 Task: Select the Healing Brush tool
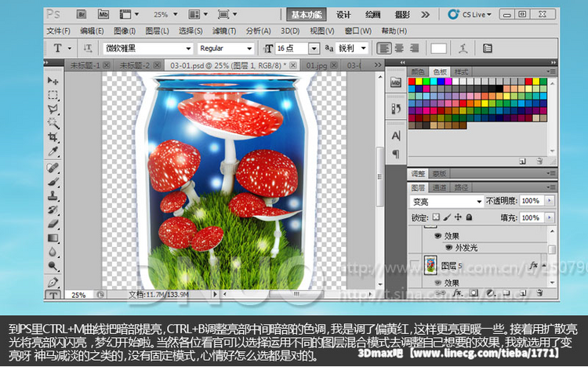(53, 167)
